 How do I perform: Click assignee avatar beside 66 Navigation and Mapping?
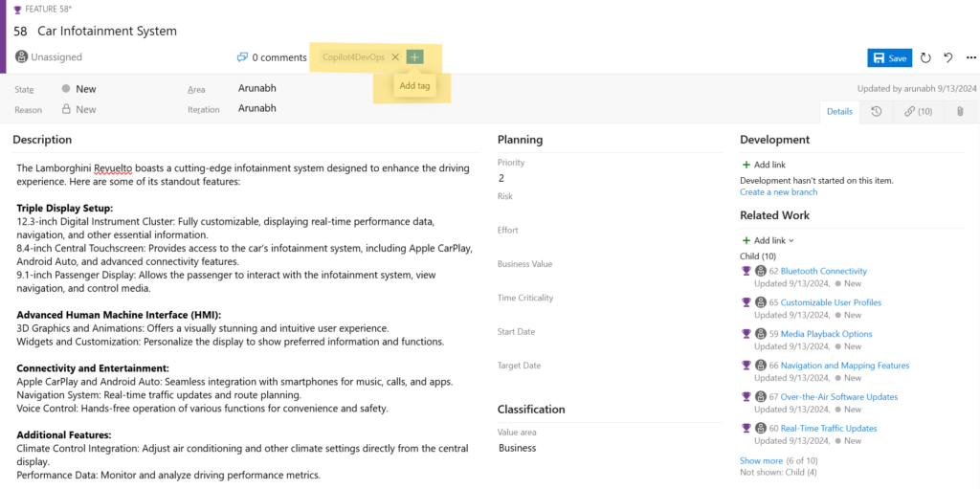(x=761, y=366)
